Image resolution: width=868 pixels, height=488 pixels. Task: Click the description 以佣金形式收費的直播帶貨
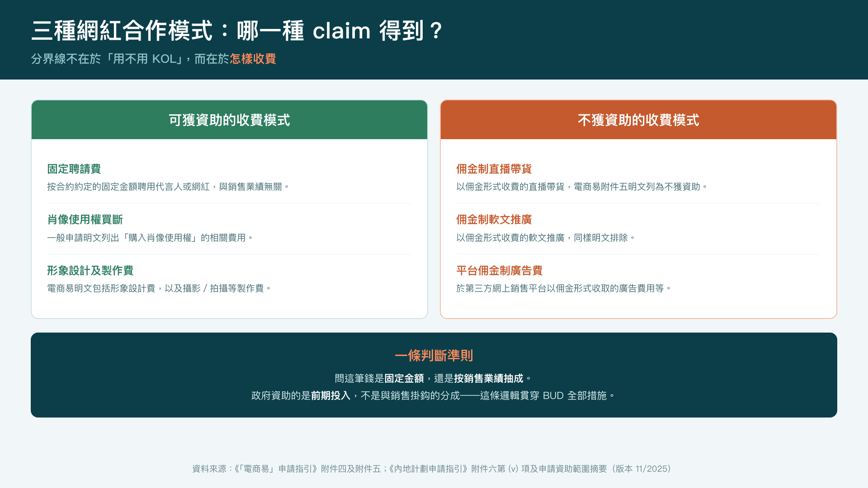click(582, 187)
